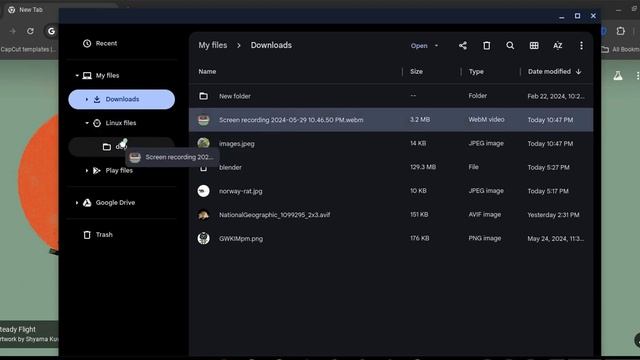Click the Google Drive logo icon
The width and height of the screenshot is (640, 360).
(x=87, y=202)
